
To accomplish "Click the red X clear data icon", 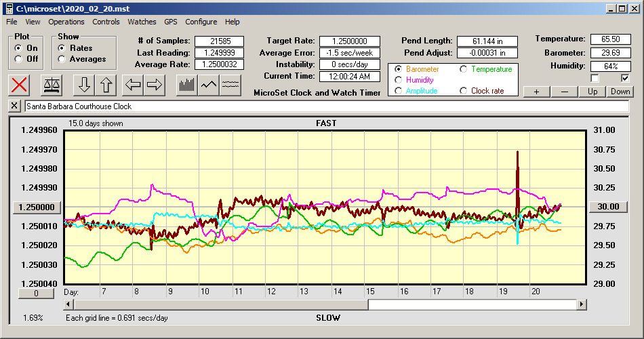I will tap(19, 85).
